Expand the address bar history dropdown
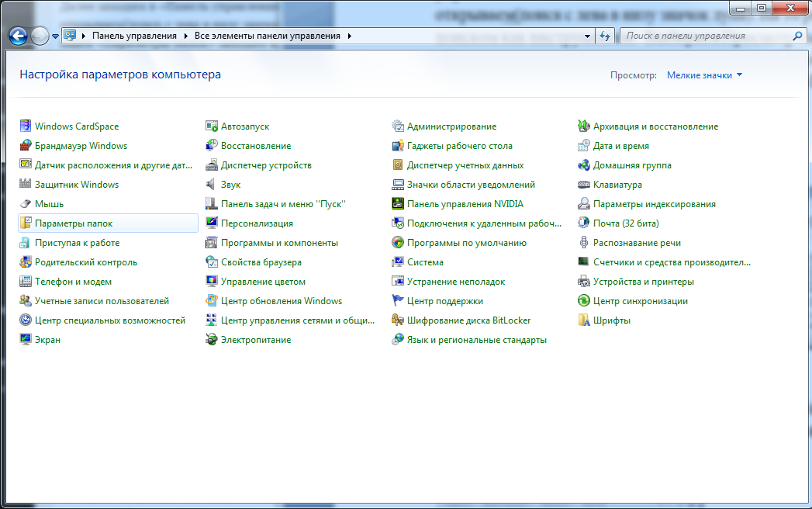Screen dimensions: 812x509 click(587, 36)
